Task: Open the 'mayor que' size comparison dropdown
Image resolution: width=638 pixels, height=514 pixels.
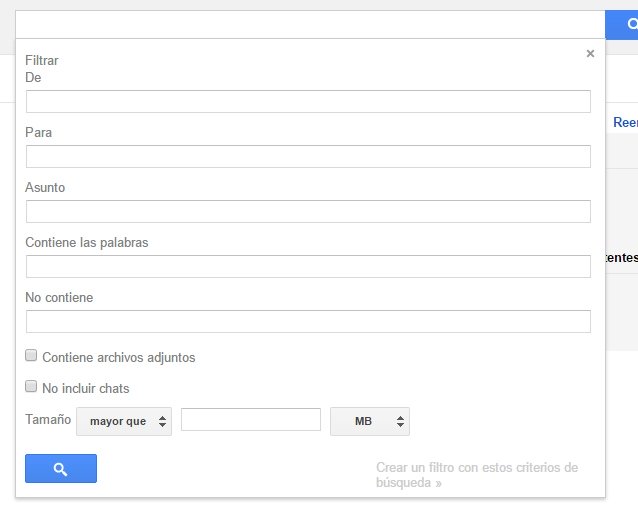Action: click(x=124, y=421)
